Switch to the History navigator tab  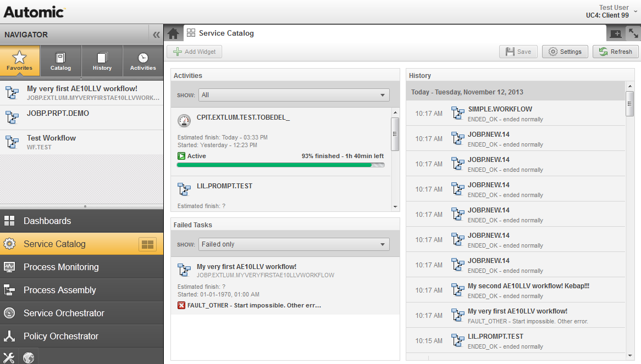click(x=102, y=61)
